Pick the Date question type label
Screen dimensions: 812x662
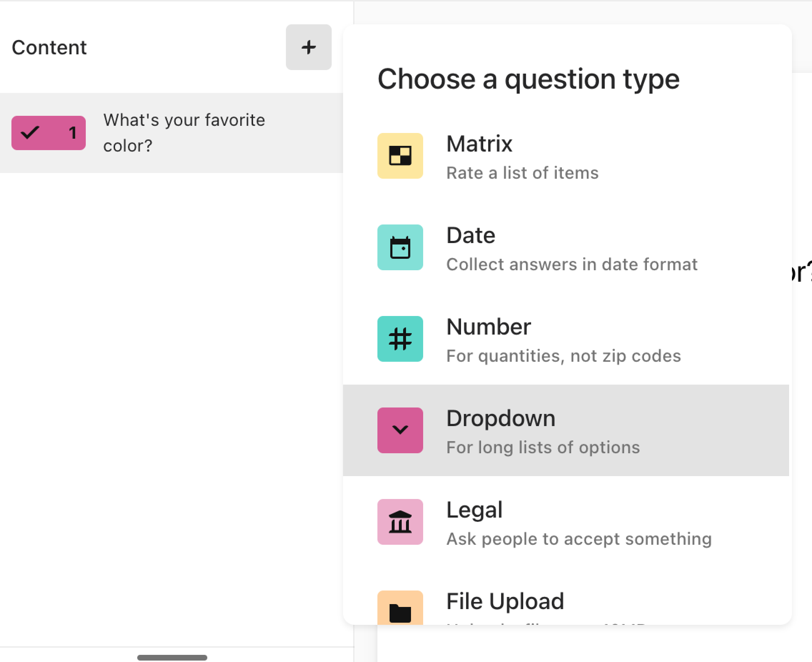coord(471,235)
